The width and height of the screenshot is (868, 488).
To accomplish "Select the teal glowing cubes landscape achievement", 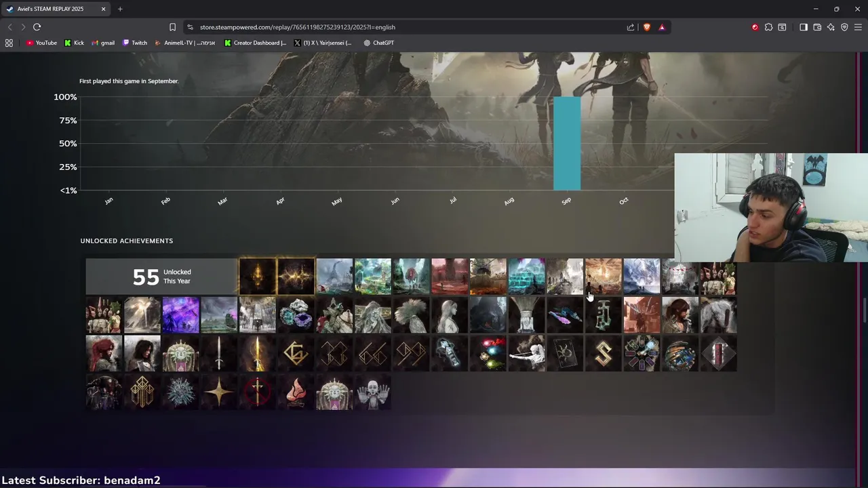I will (x=527, y=277).
